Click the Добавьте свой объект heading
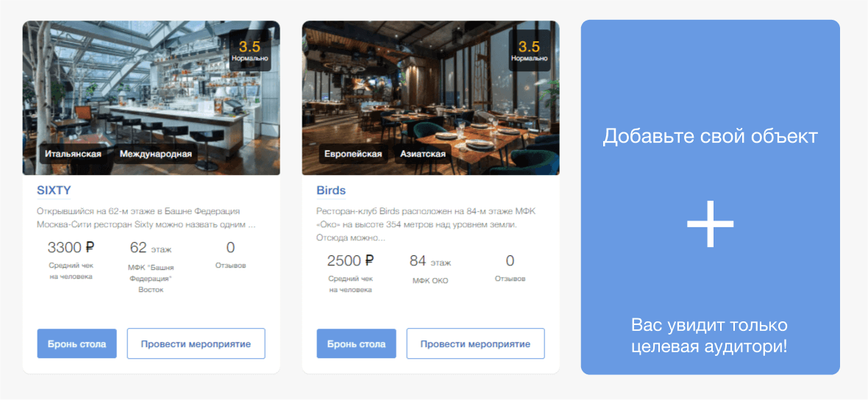868x400 pixels. [x=711, y=136]
